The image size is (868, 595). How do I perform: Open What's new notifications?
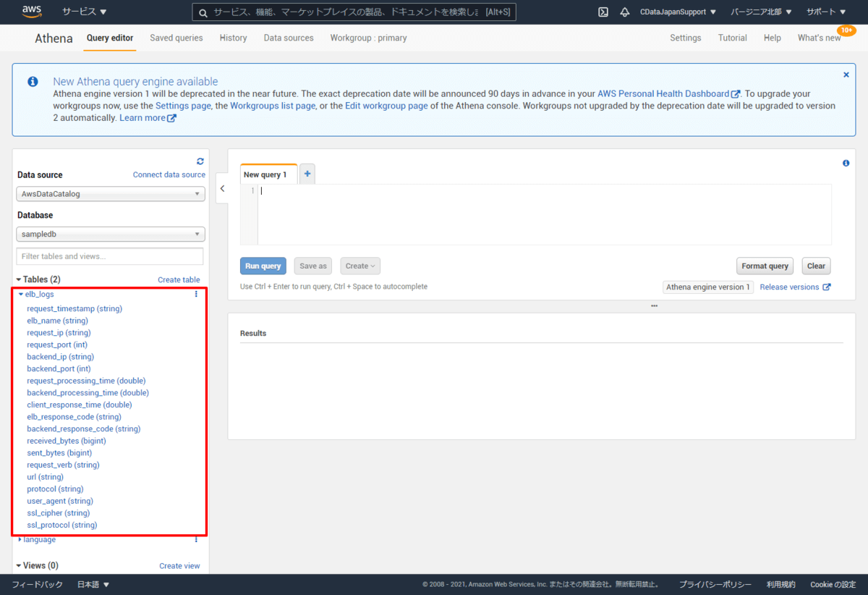[x=820, y=38]
